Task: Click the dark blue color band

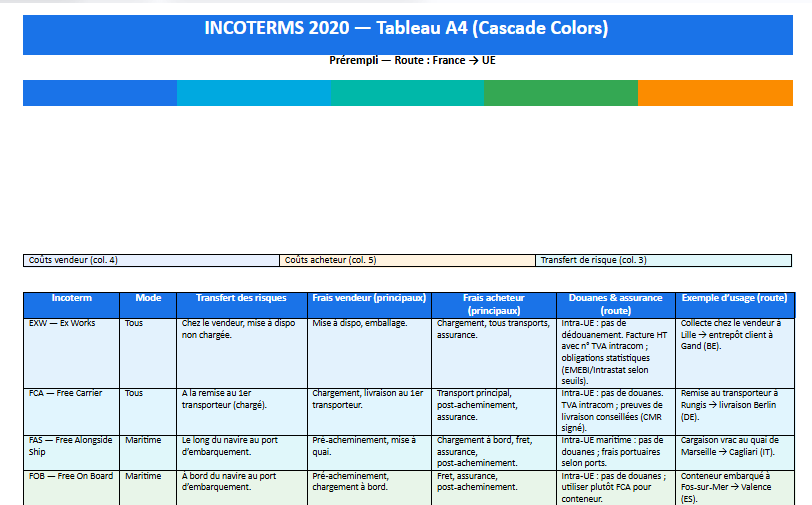Action: [100, 93]
